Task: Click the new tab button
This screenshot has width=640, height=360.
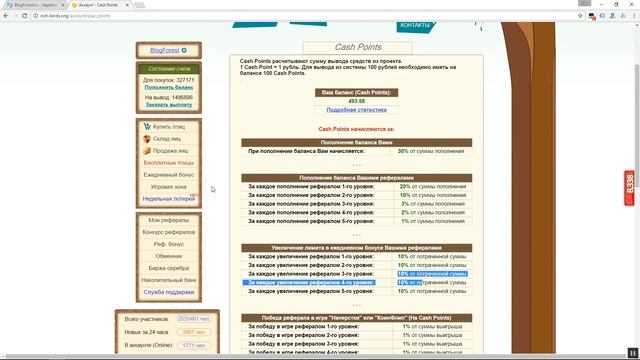Action: pyautogui.click(x=140, y=5)
